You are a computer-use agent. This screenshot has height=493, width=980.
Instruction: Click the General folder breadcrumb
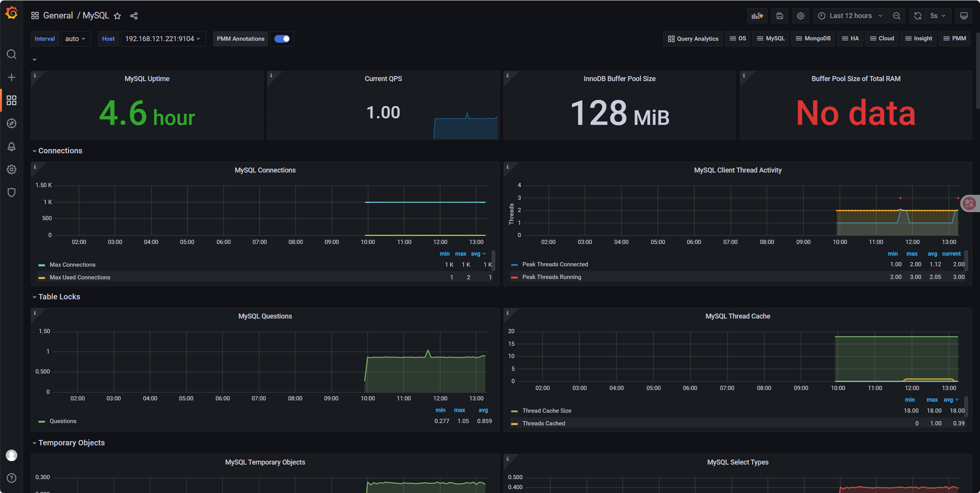(58, 16)
